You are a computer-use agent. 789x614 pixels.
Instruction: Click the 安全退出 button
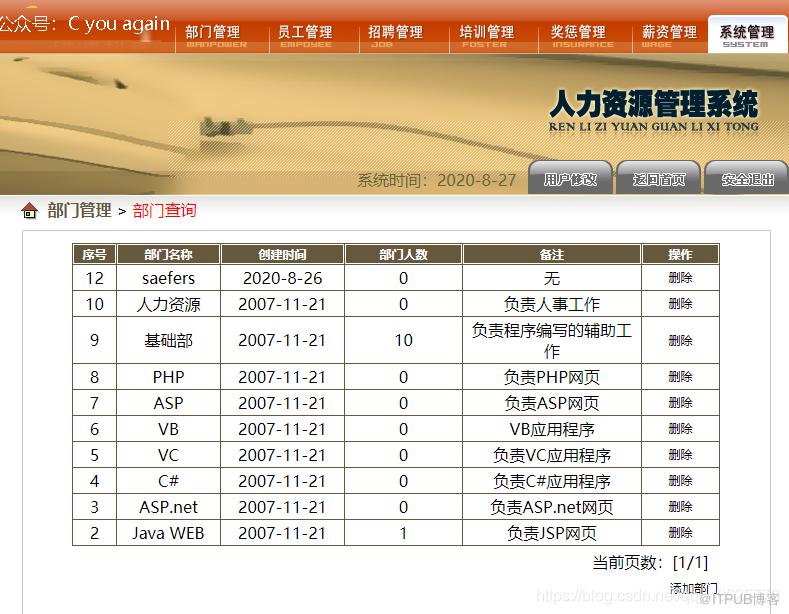pyautogui.click(x=747, y=179)
